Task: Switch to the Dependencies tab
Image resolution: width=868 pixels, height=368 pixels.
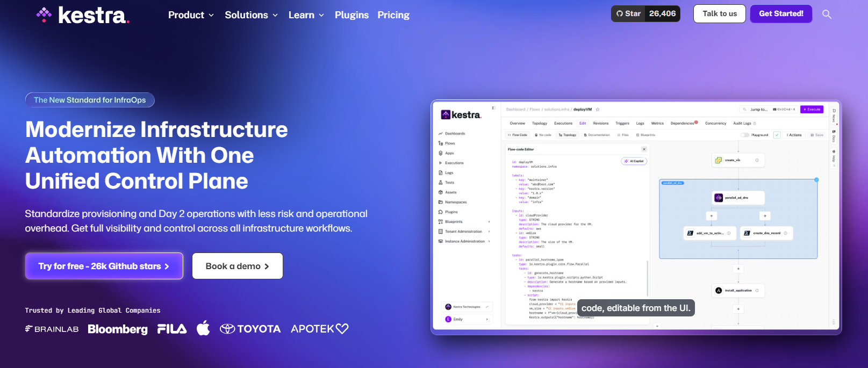Action: click(x=684, y=123)
